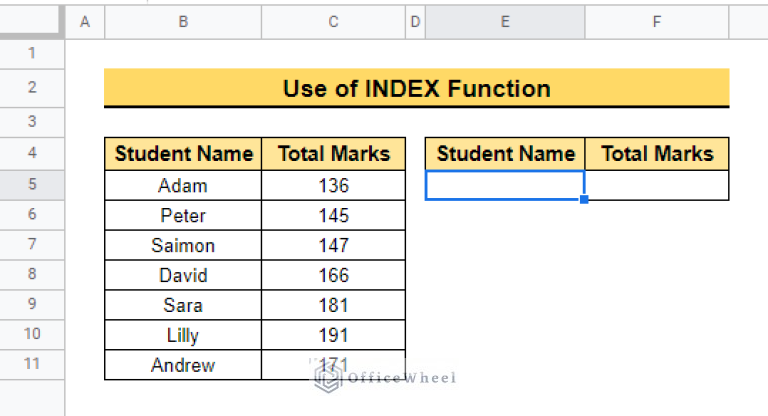The image size is (768, 416).
Task: Select the cell containing Sara
Action: pos(183,305)
